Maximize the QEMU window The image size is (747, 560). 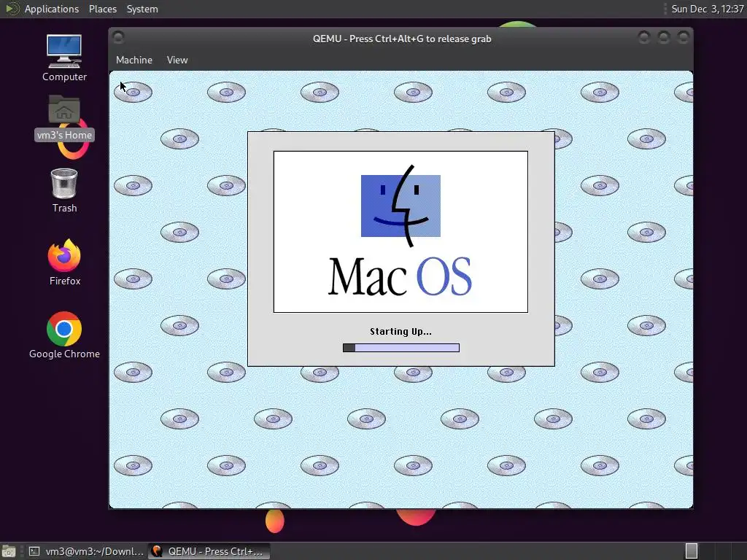pyautogui.click(x=664, y=37)
